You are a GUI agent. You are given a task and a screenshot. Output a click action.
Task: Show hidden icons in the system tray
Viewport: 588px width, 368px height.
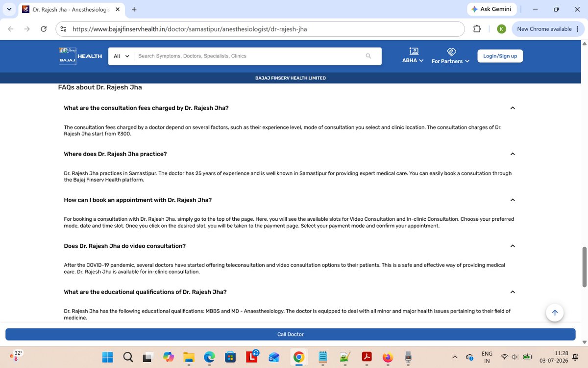tap(455, 357)
